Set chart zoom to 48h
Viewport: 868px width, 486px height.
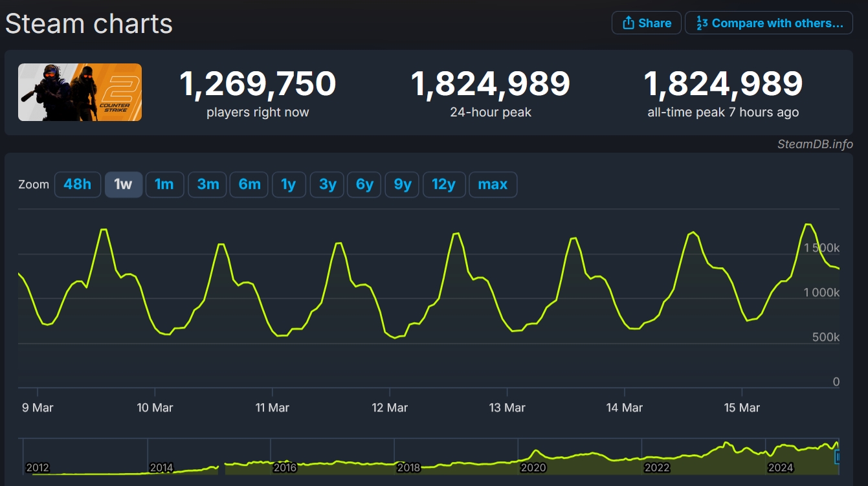coord(78,184)
